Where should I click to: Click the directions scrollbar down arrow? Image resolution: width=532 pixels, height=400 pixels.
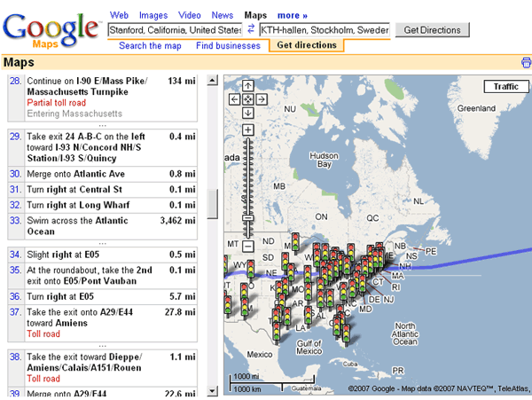click(213, 390)
